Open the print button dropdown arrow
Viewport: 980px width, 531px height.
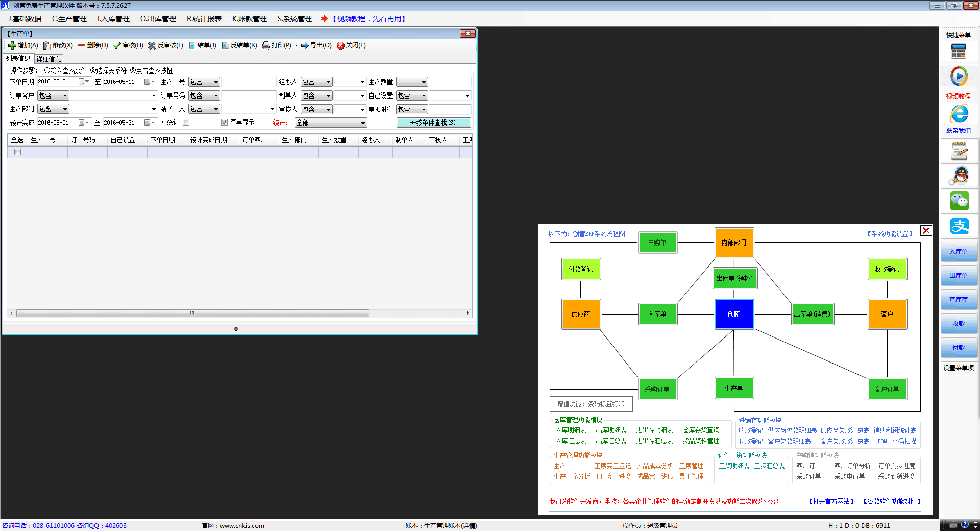296,45
